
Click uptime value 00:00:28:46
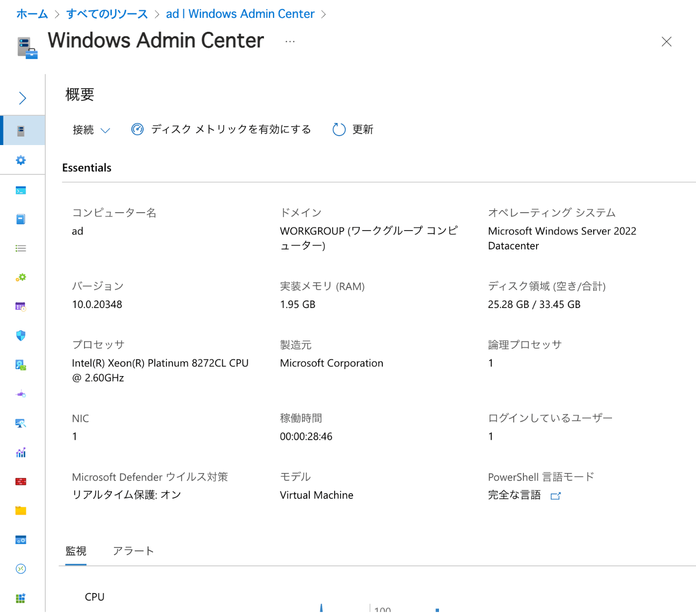coord(306,437)
